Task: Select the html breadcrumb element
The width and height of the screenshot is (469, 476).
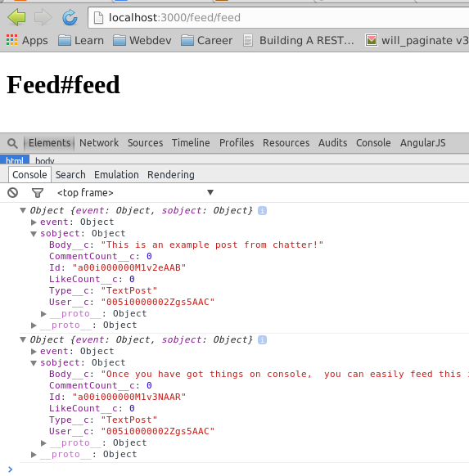Action: point(15,160)
